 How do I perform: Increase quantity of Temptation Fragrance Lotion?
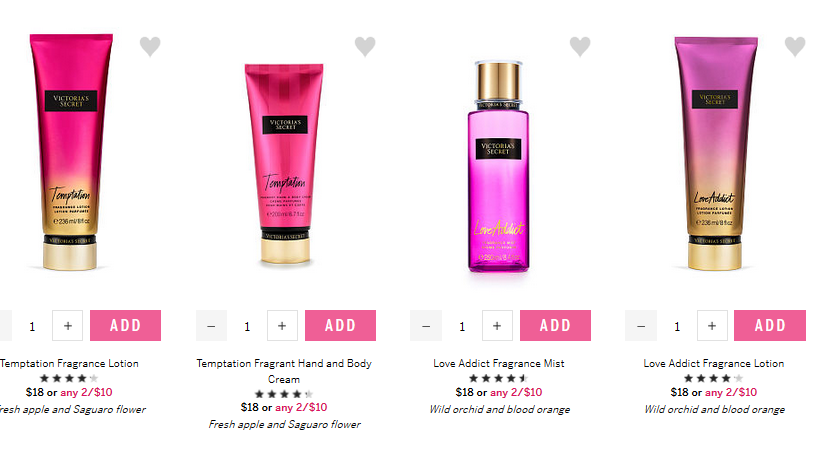[x=67, y=326]
